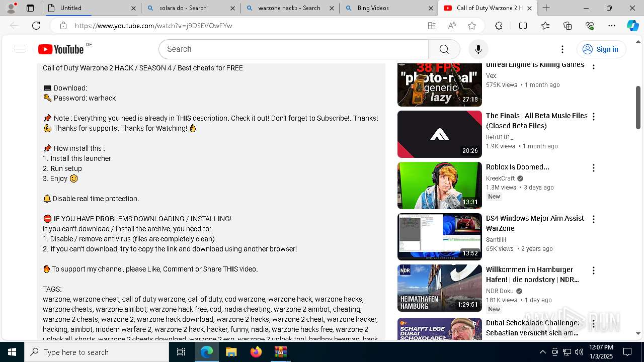Image resolution: width=644 pixels, height=362 pixels.
Task: Open a new browser tab
Action: 546,8
